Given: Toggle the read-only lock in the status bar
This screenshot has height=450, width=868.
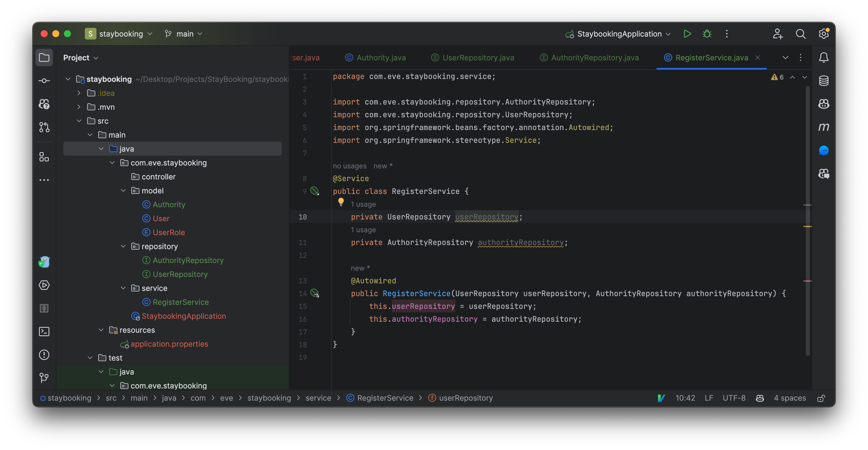Looking at the screenshot, I should [821, 398].
